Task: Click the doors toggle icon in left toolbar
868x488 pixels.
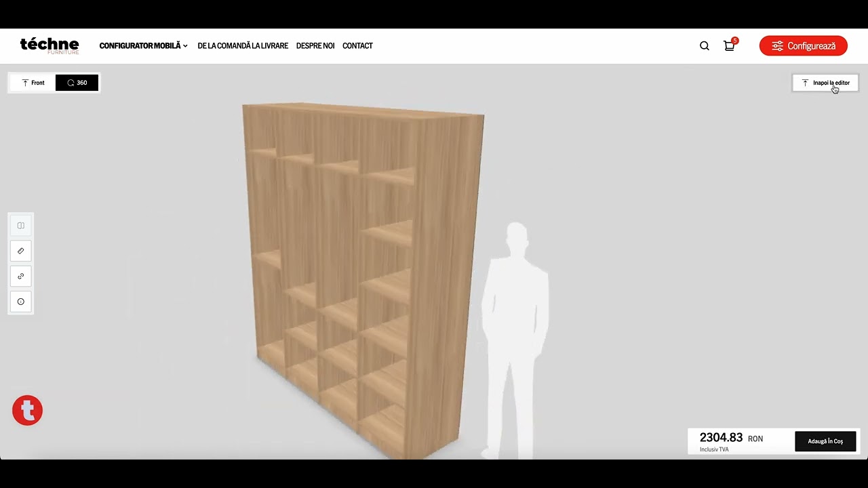Action: 21,226
